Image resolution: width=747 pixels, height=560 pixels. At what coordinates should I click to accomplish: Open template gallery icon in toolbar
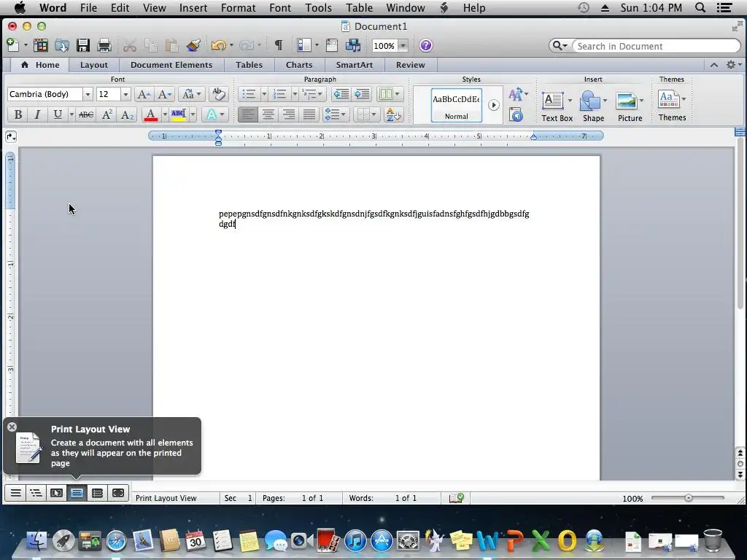41,45
